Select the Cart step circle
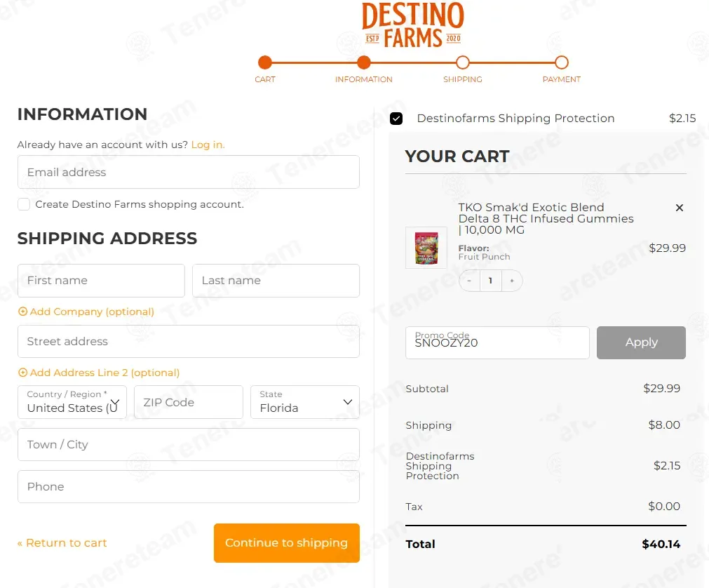709x588 pixels. click(x=265, y=62)
